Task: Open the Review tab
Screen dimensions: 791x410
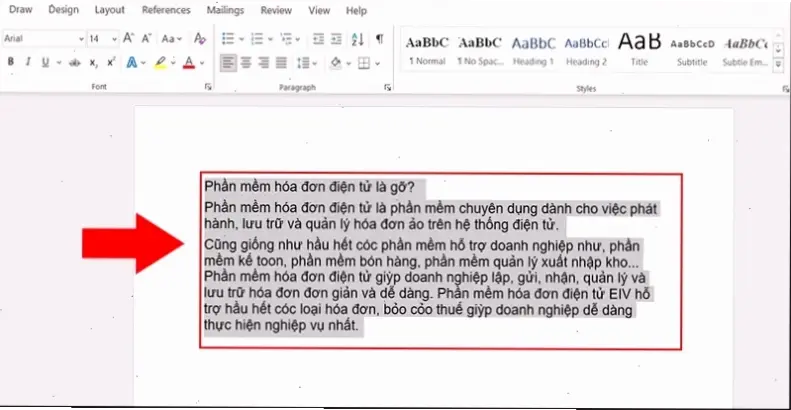Action: (x=276, y=10)
